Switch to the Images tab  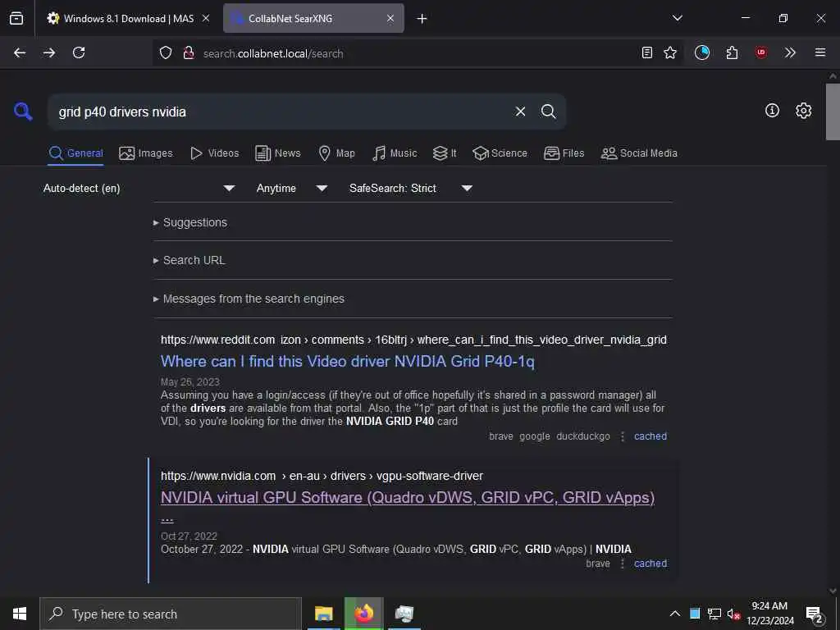[146, 153]
